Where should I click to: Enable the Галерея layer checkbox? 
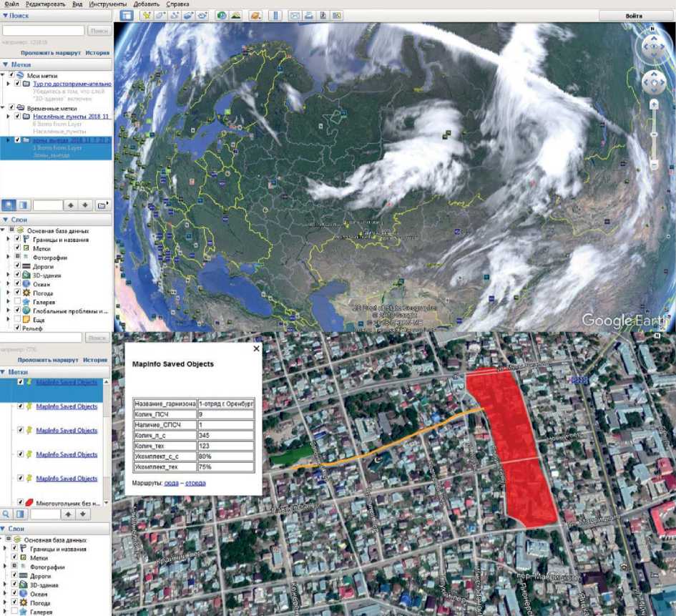pyautogui.click(x=17, y=302)
